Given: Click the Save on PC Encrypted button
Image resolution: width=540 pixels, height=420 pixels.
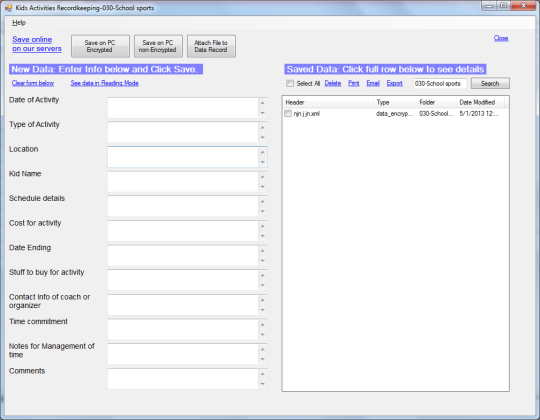Looking at the screenshot, I should point(100,46).
